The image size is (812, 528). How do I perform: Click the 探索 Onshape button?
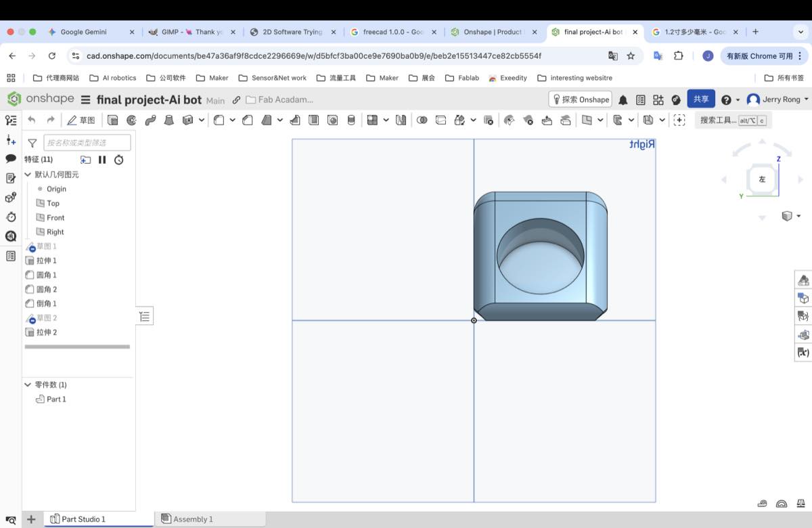(x=580, y=100)
